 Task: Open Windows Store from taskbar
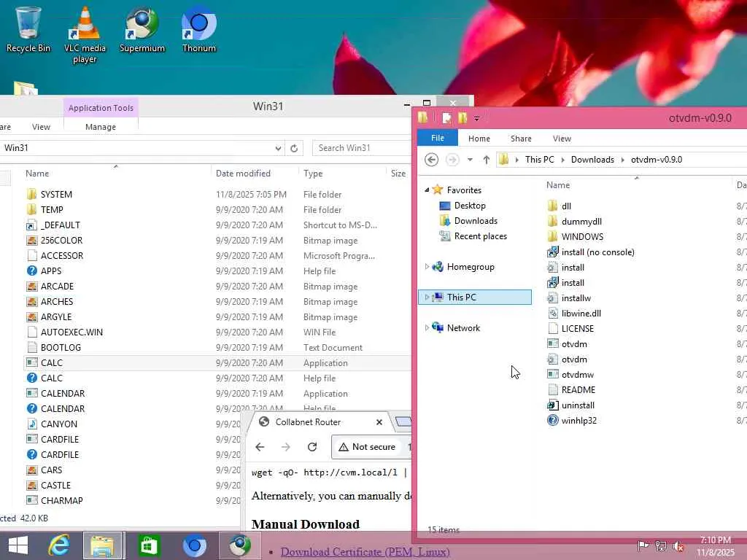point(149,545)
